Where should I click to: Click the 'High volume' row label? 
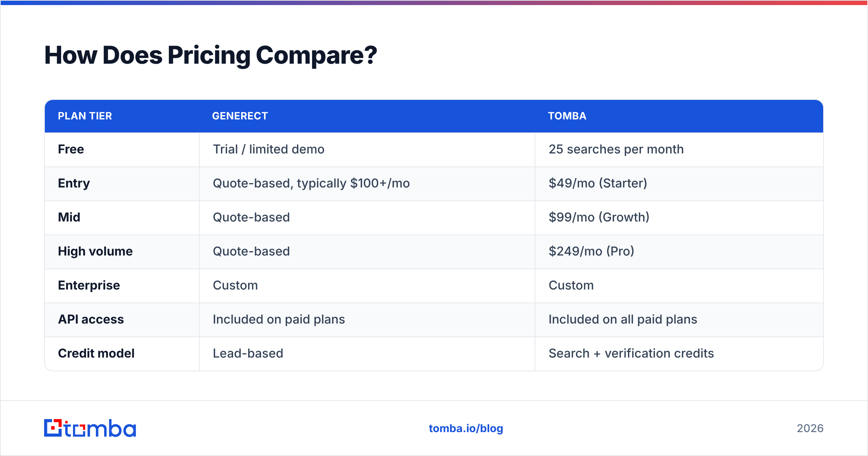(x=95, y=252)
